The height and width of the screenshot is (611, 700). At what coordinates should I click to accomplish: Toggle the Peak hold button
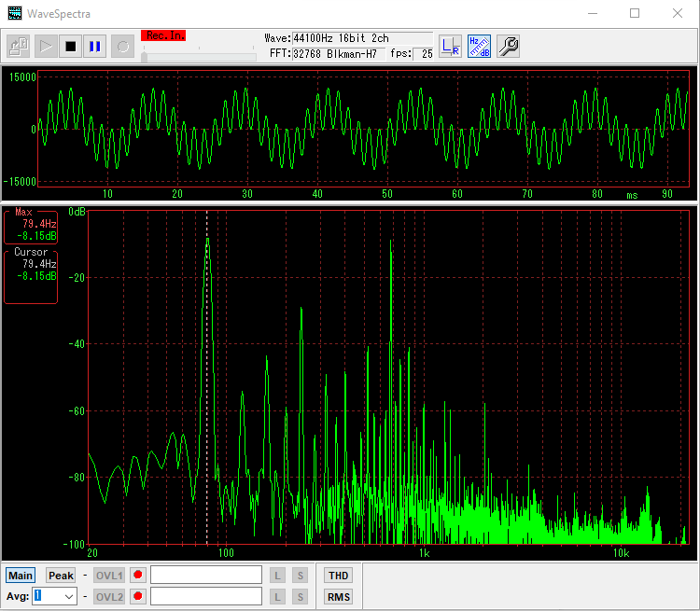click(x=61, y=576)
